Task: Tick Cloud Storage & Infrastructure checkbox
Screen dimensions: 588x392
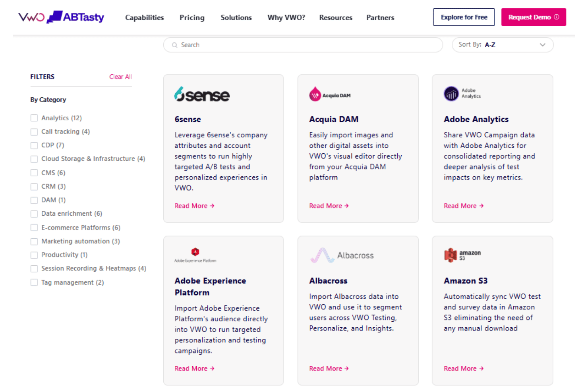Action: click(34, 159)
